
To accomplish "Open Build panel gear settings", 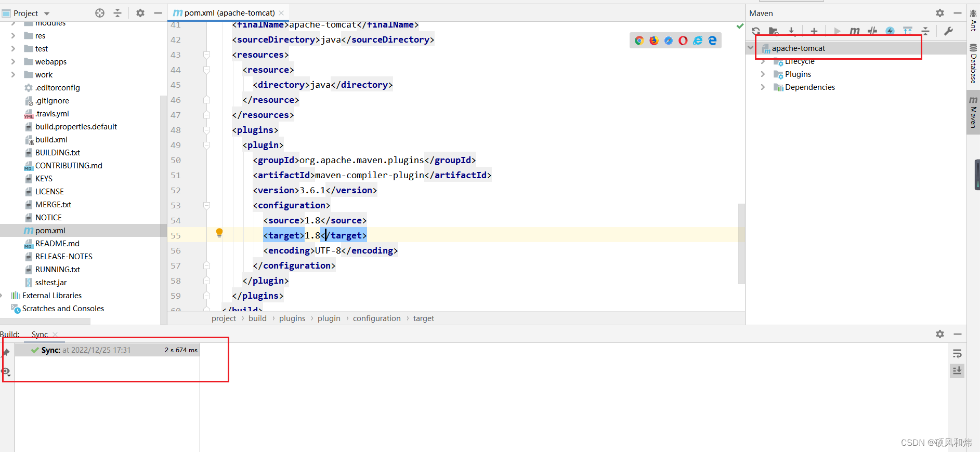I will tap(940, 334).
